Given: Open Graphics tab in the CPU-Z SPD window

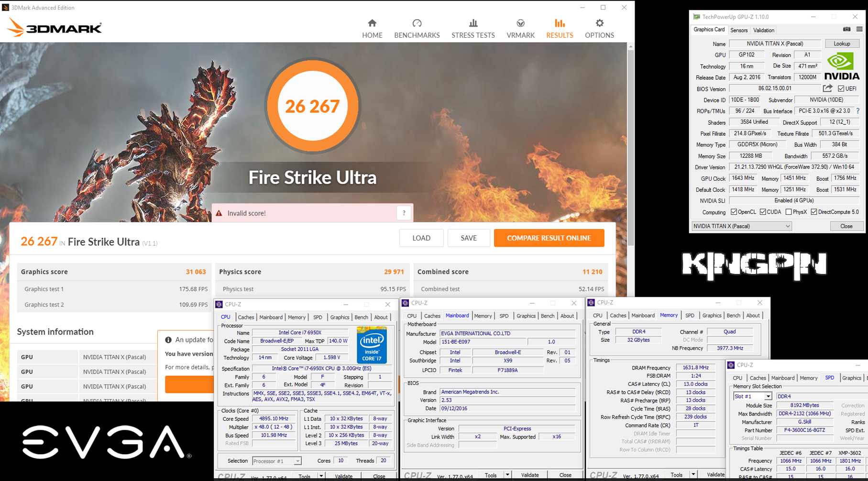Looking at the screenshot, I should coord(851,378).
